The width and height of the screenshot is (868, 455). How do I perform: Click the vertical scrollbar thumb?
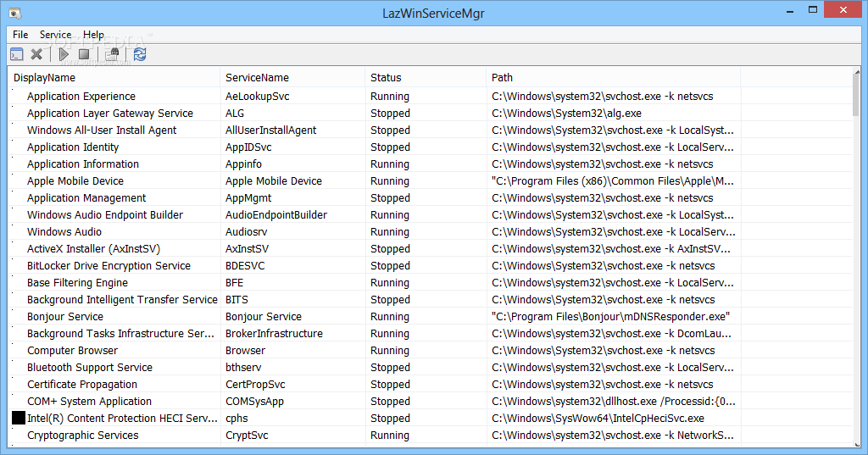[857, 95]
